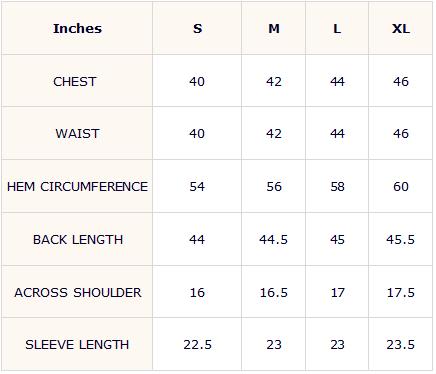The height and width of the screenshot is (374, 436).
Task: Select the XL size column header
Action: point(401,29)
